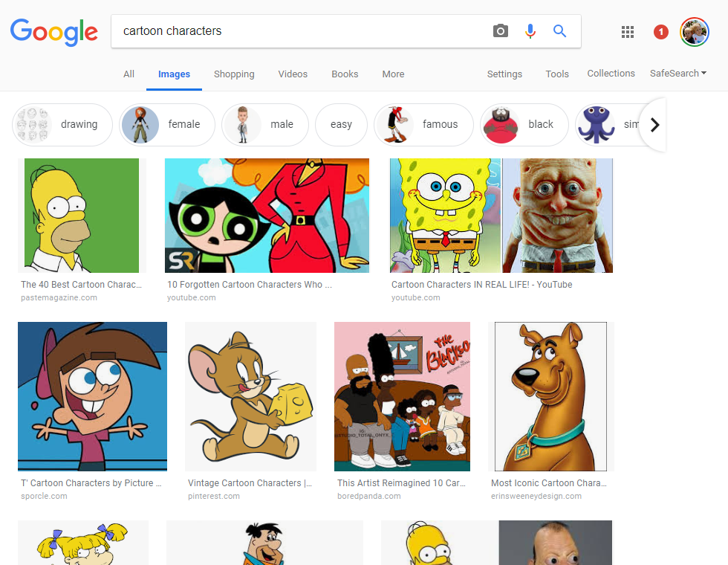Open the Angelica Pickles thumbnail
This screenshot has width=728, height=565.
83,543
